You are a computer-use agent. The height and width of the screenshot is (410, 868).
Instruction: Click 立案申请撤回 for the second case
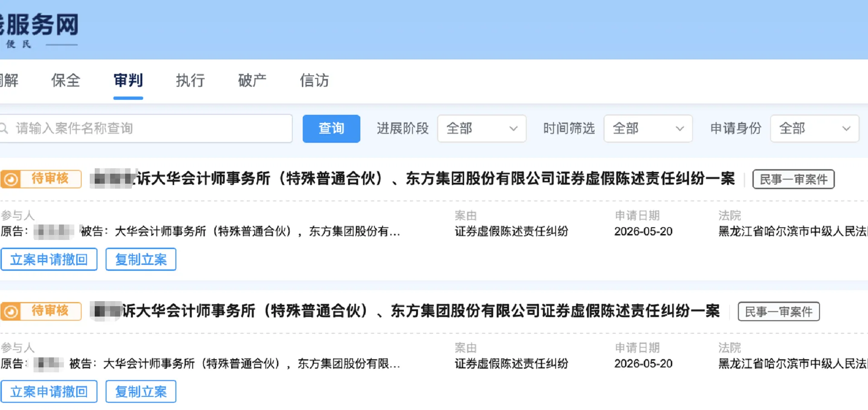49,391
